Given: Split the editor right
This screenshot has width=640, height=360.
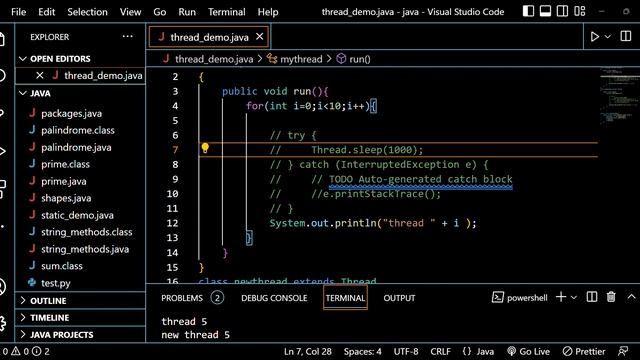Looking at the screenshot, I should click(626, 36).
